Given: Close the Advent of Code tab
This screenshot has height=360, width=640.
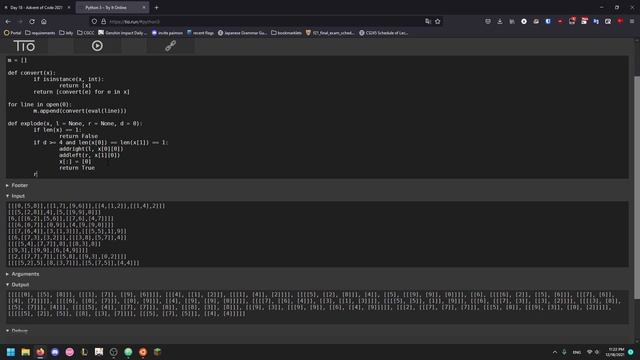Looking at the screenshot, I should [x=69, y=7].
